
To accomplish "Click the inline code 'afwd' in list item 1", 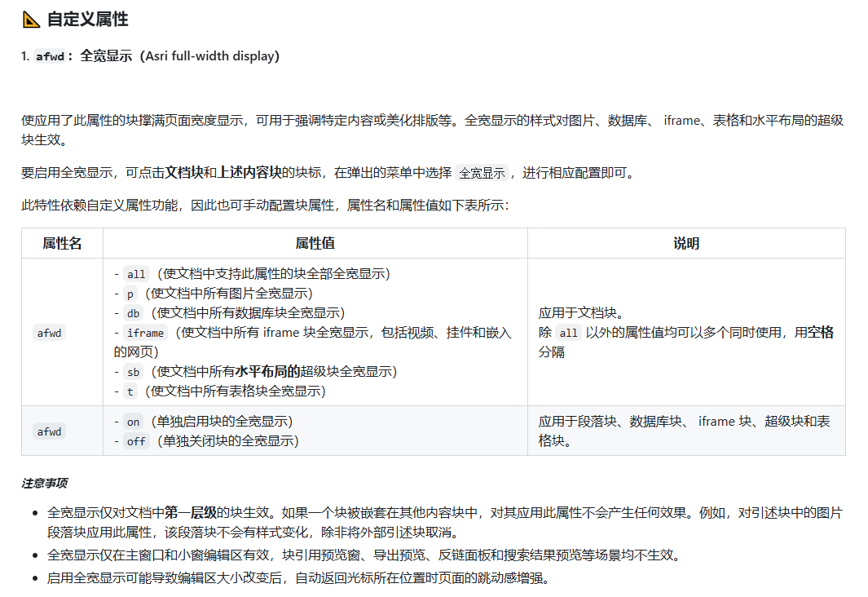I will 50,56.
